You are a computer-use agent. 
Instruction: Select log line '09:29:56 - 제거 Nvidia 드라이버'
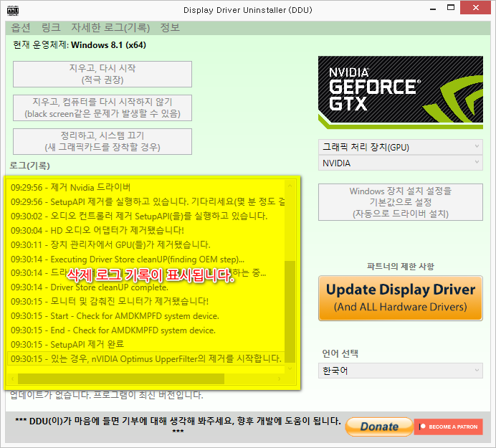pos(146,187)
